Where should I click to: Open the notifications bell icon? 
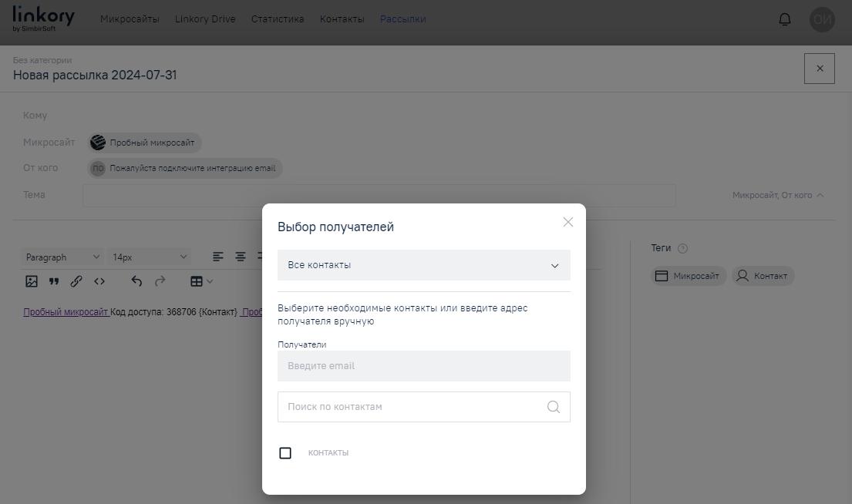click(x=784, y=18)
